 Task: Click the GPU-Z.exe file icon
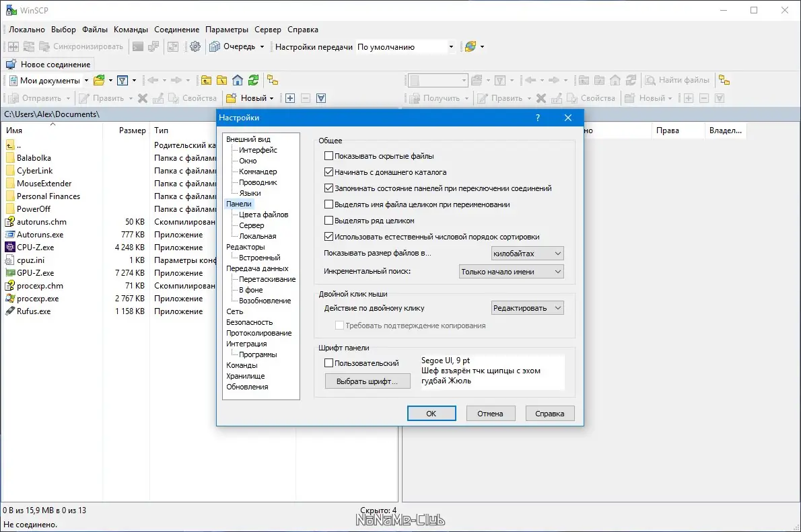(x=9, y=272)
